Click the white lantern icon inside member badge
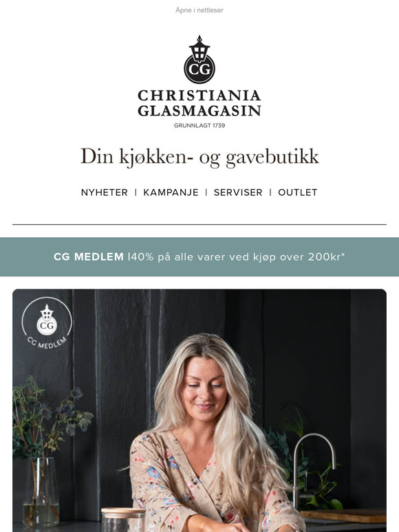Viewport: 399px width, 532px height. [x=47, y=320]
